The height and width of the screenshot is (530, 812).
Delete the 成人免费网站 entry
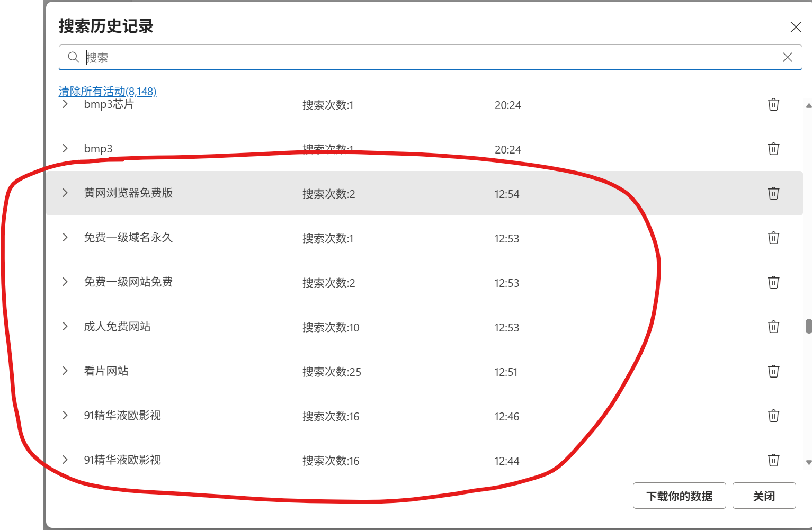pos(773,327)
